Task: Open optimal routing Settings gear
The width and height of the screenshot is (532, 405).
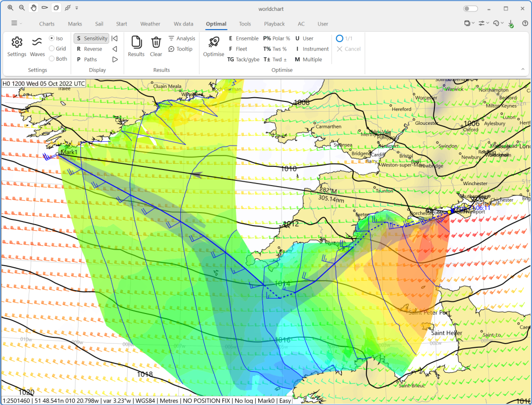Action: (x=17, y=43)
